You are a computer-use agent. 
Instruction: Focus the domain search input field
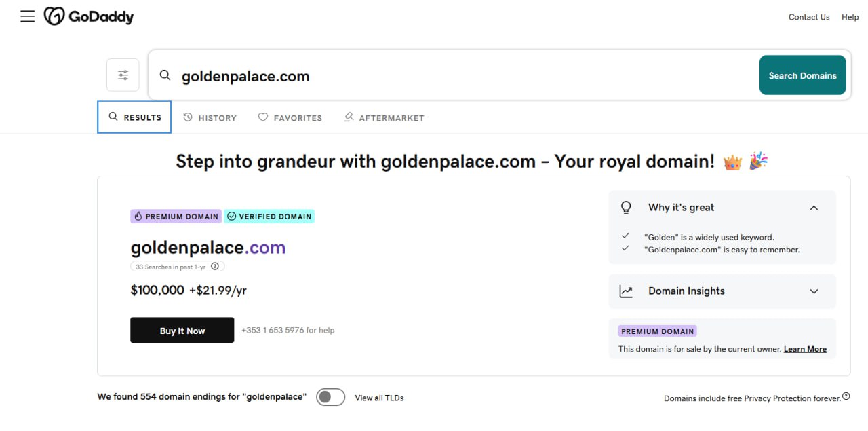461,76
